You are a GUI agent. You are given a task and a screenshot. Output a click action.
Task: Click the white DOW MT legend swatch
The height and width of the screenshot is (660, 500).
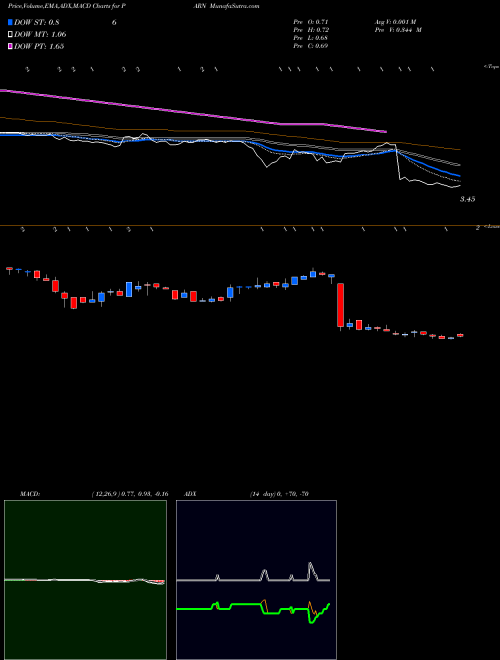(x=10, y=34)
